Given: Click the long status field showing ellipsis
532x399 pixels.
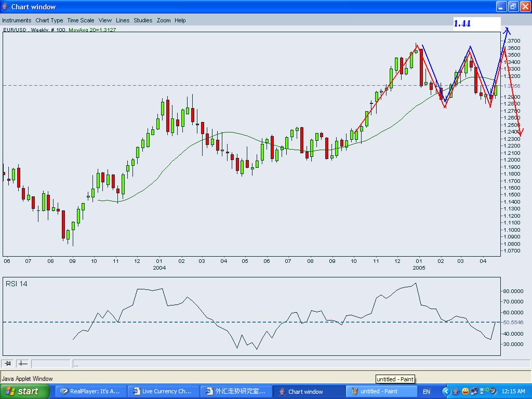Looking at the screenshot, I should pyautogui.click(x=301, y=364).
